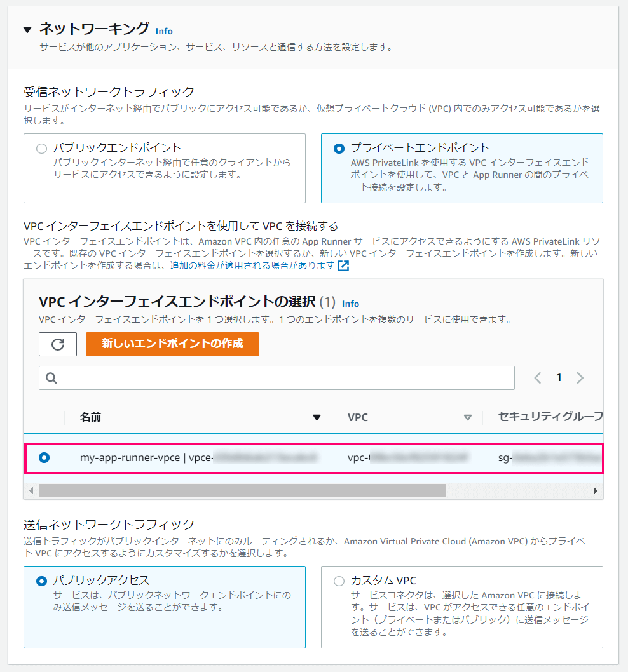
Task: Click the endpoint search input field
Action: tap(276, 378)
